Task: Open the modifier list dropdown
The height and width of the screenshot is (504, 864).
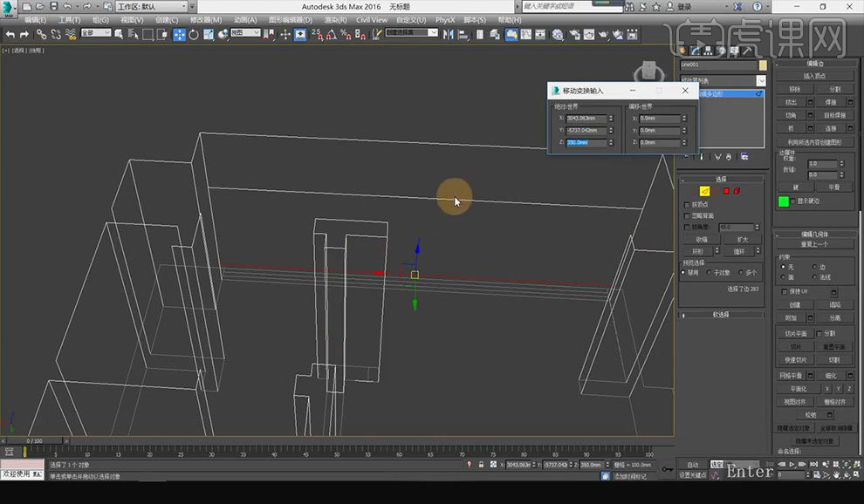Action: [760, 80]
